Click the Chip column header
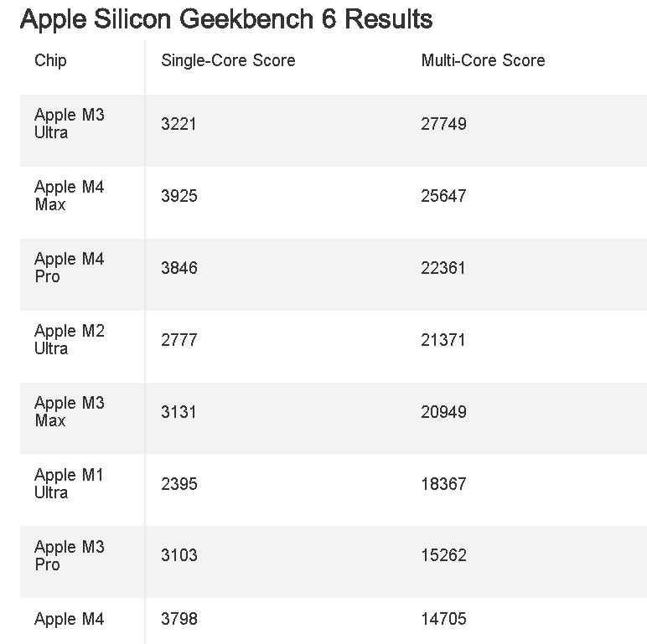This screenshot has width=647, height=644. click(50, 60)
